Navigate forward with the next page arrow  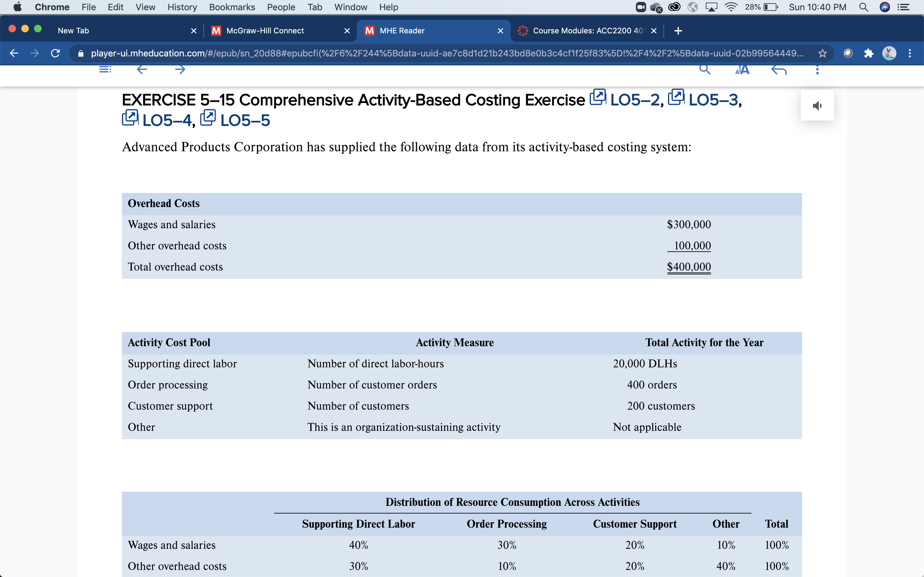coord(180,69)
